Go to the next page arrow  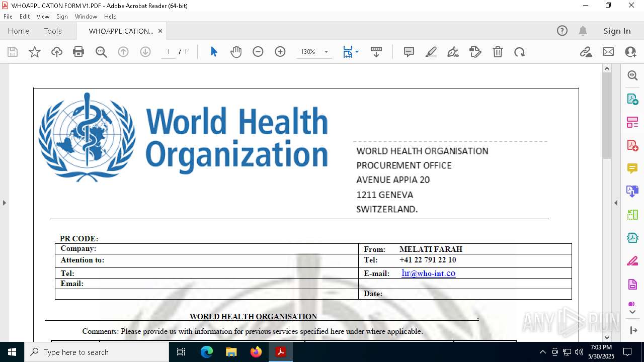coord(145,52)
